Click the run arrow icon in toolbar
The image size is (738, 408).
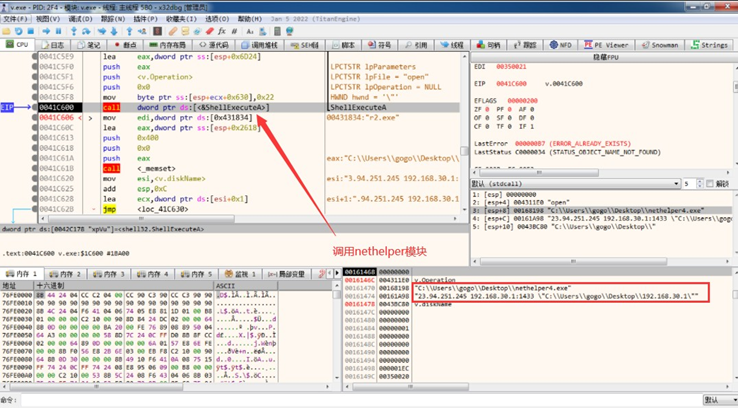[x=48, y=31]
